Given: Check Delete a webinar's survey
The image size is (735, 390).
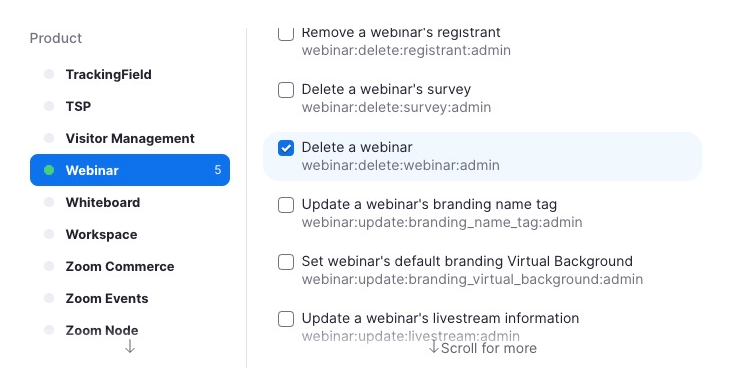Looking at the screenshot, I should tap(286, 90).
